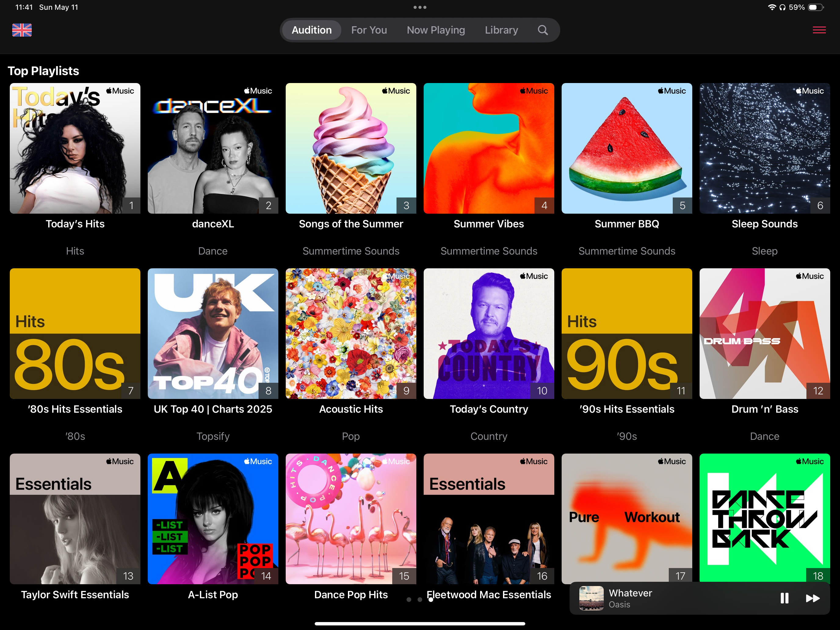Screen dimensions: 840x630
Task: Tap the Summer BBQ title
Action: (x=627, y=224)
